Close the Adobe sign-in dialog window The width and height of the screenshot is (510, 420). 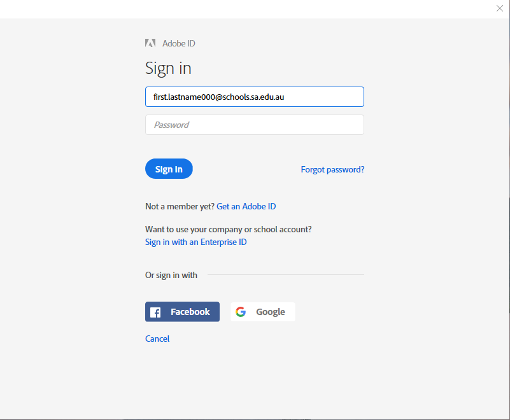[499, 8]
